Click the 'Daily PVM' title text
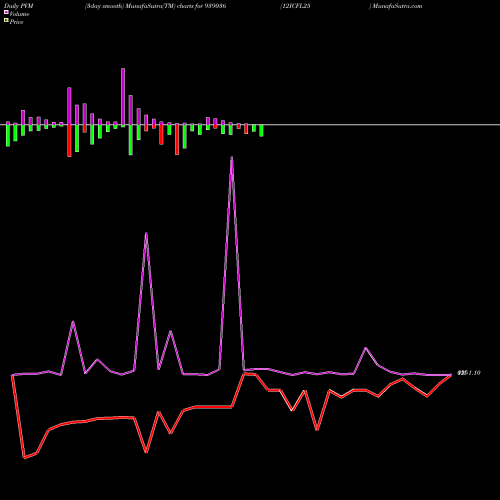This screenshot has width=500, height=500. (19, 6)
